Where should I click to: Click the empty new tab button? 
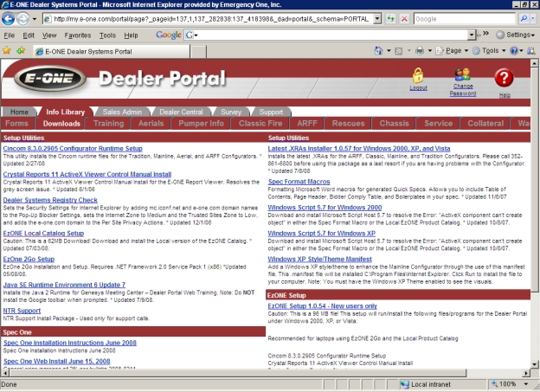click(x=198, y=51)
